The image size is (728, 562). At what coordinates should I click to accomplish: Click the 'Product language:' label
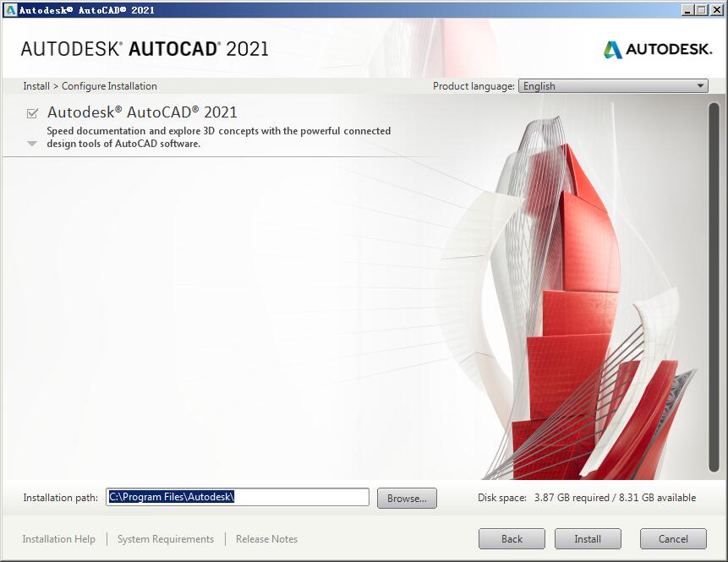(473, 86)
